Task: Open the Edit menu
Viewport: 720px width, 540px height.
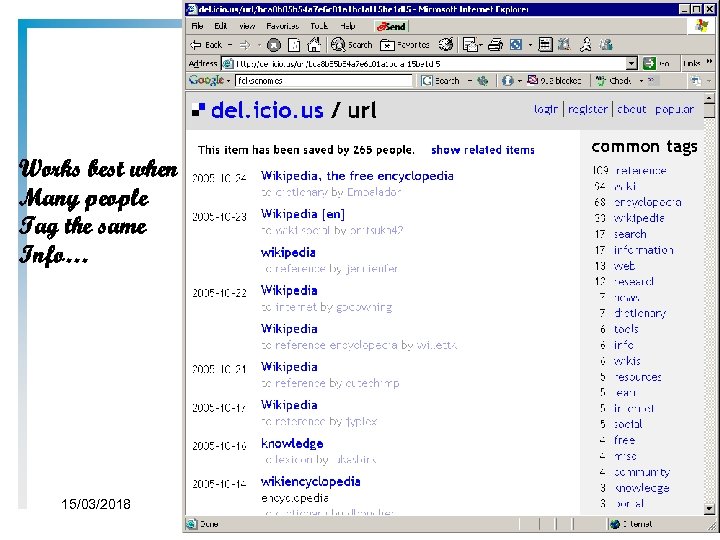Action: coord(220,26)
